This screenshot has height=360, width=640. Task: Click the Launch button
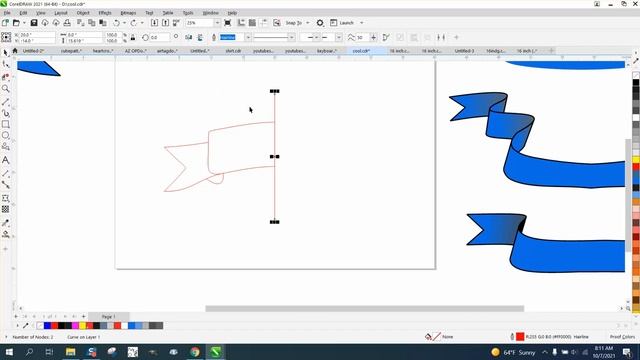[x=343, y=23]
